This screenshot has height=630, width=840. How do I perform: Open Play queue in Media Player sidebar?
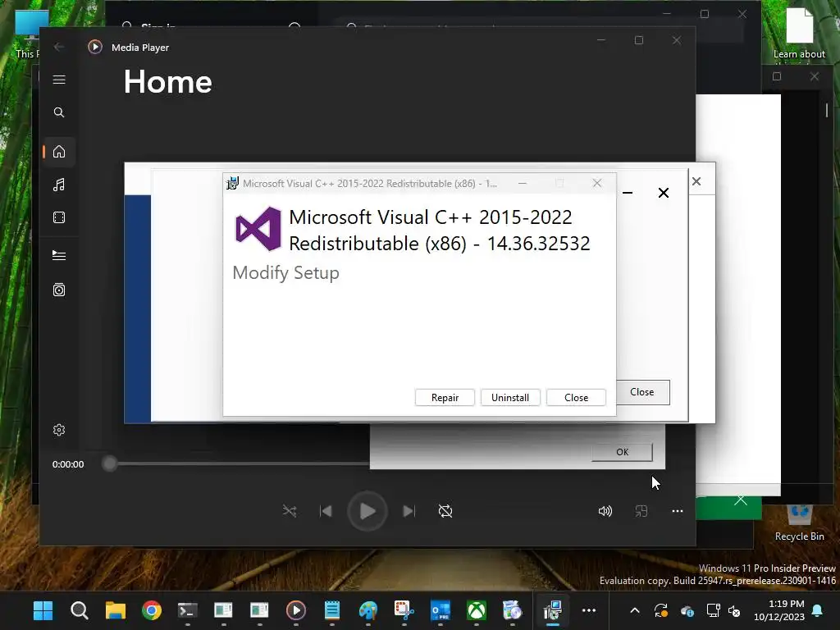[x=59, y=256]
